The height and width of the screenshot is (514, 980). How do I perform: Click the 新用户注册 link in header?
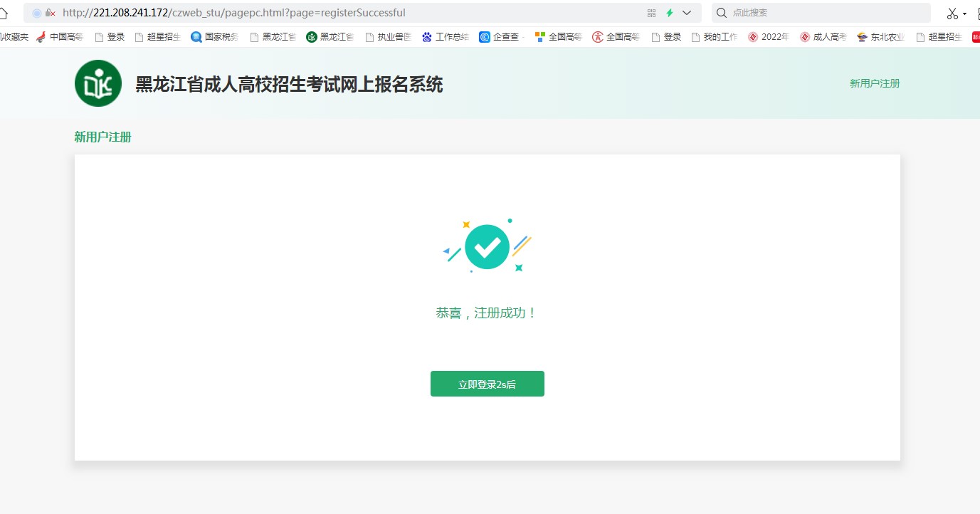(875, 83)
